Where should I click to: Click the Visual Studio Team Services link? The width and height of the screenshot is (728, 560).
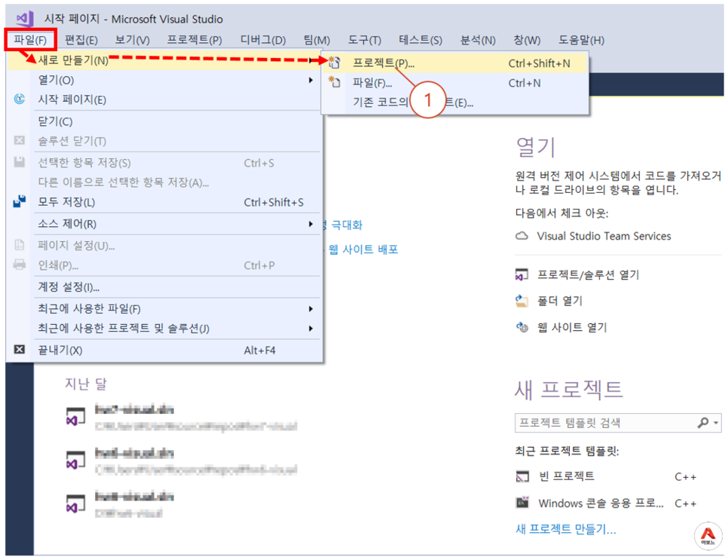[604, 236]
